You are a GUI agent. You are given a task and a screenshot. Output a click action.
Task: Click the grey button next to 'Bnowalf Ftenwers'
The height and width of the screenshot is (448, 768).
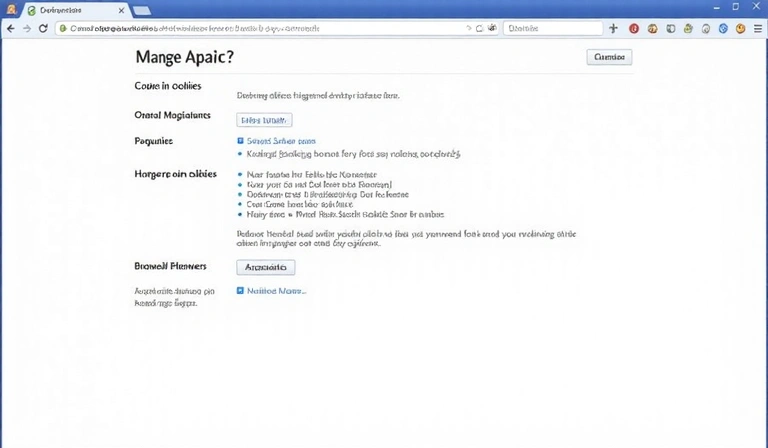click(x=266, y=267)
